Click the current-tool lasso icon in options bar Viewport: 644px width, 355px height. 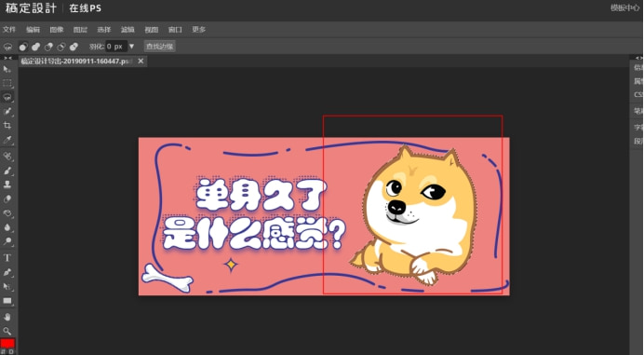tap(7, 47)
